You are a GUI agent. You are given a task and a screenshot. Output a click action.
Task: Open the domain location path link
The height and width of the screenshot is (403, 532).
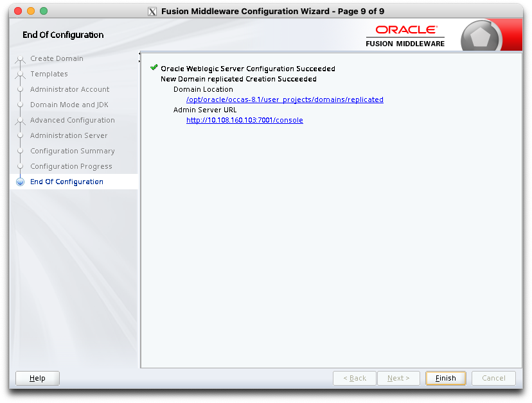(x=285, y=99)
